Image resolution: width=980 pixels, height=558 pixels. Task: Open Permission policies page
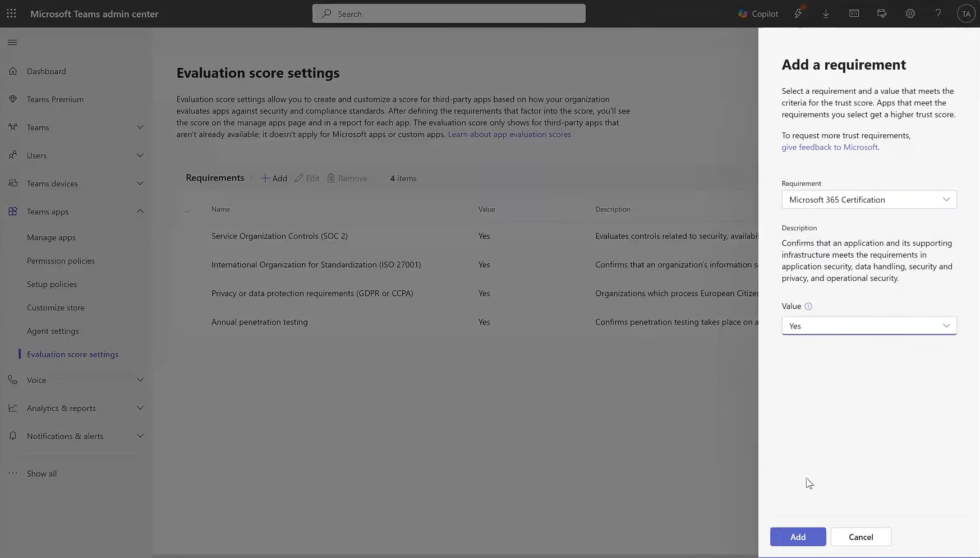point(61,260)
